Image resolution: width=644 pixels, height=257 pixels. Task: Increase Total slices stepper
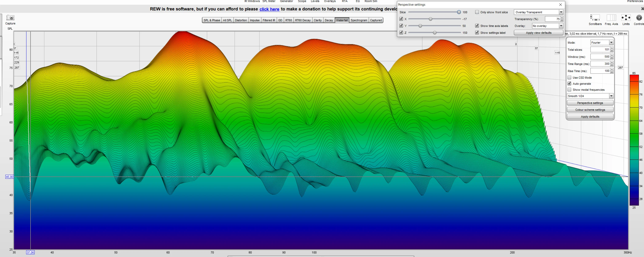pyautogui.click(x=612, y=48)
